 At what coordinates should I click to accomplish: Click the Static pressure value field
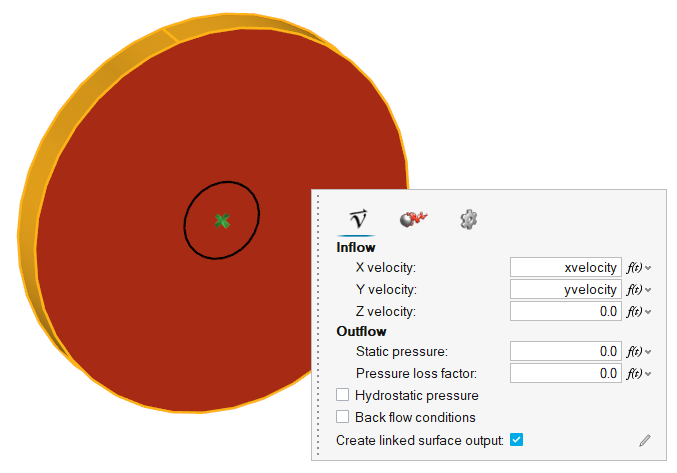[565, 351]
